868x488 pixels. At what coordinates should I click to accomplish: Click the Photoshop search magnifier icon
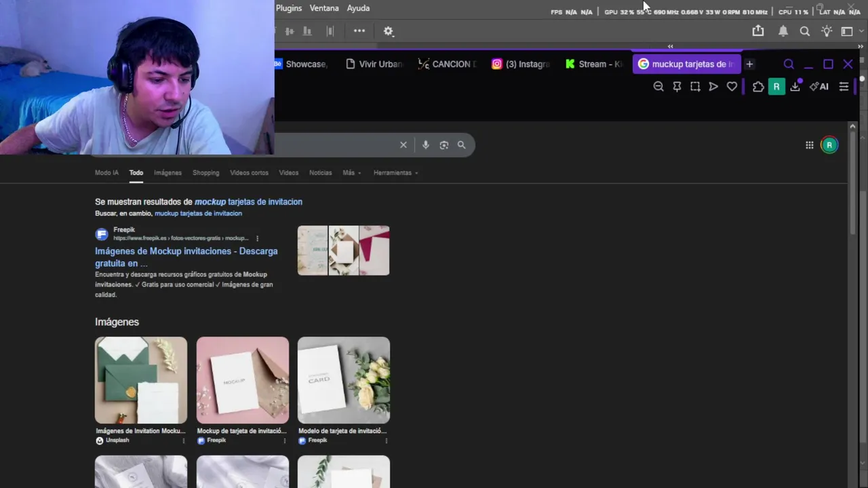click(805, 31)
